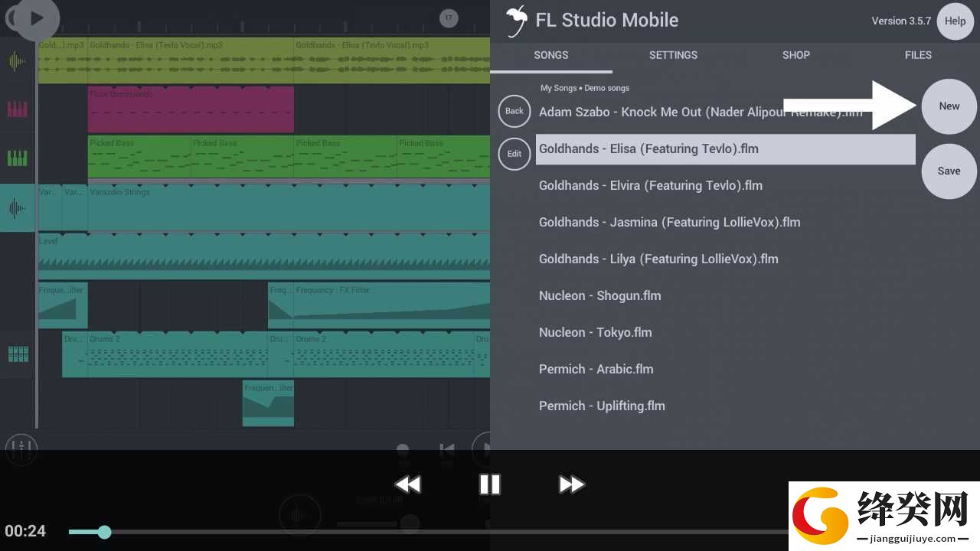This screenshot has width=980, height=551.
Task: Select the pink piano keys track icon
Action: tap(17, 109)
